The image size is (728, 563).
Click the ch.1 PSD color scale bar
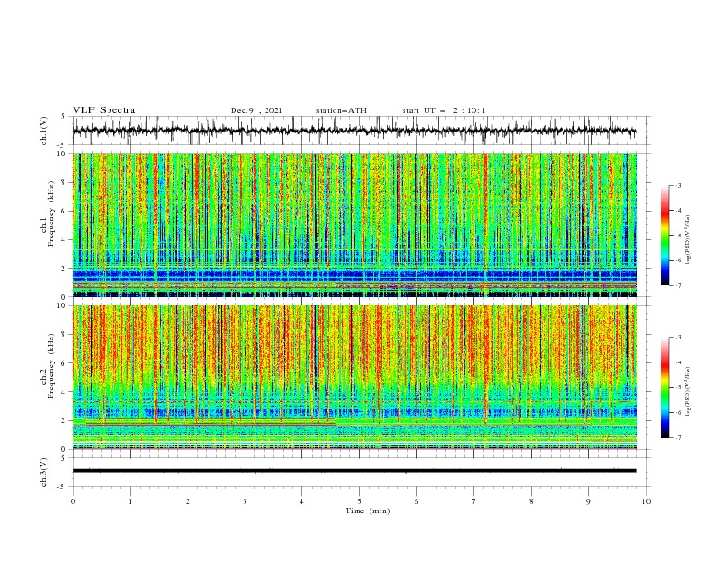tap(665, 236)
